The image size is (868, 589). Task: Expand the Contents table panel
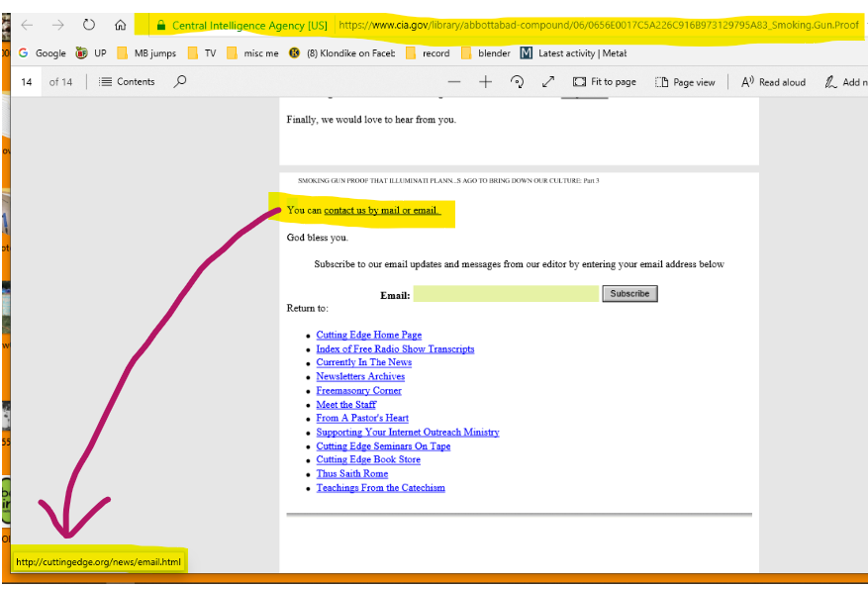pyautogui.click(x=127, y=82)
